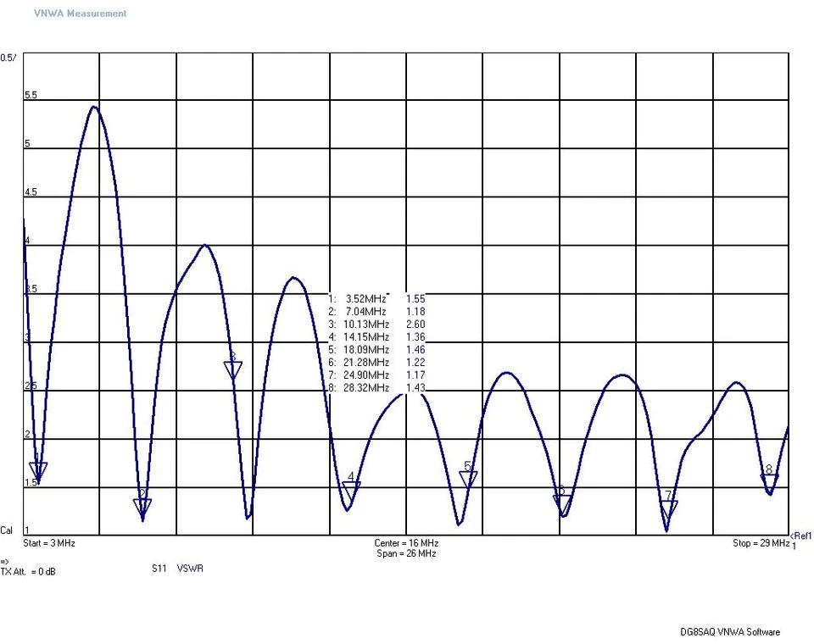Click marker readout row '10.13MHz 2.60'
814x644 pixels.
376,325
